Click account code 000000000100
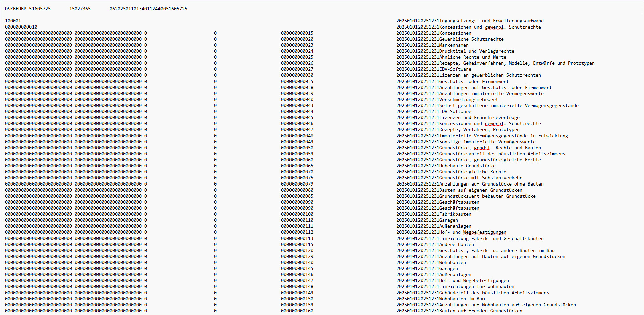The height and width of the screenshot is (315, 644). pos(297,214)
